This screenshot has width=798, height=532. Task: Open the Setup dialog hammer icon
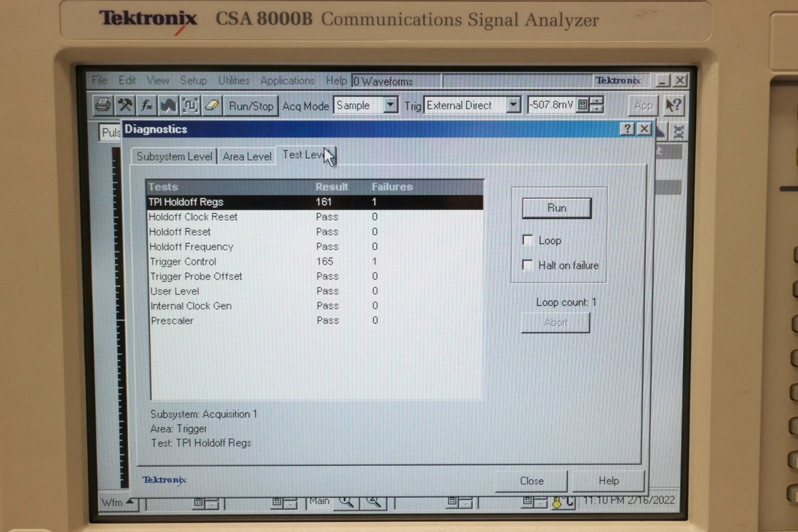tap(125, 105)
